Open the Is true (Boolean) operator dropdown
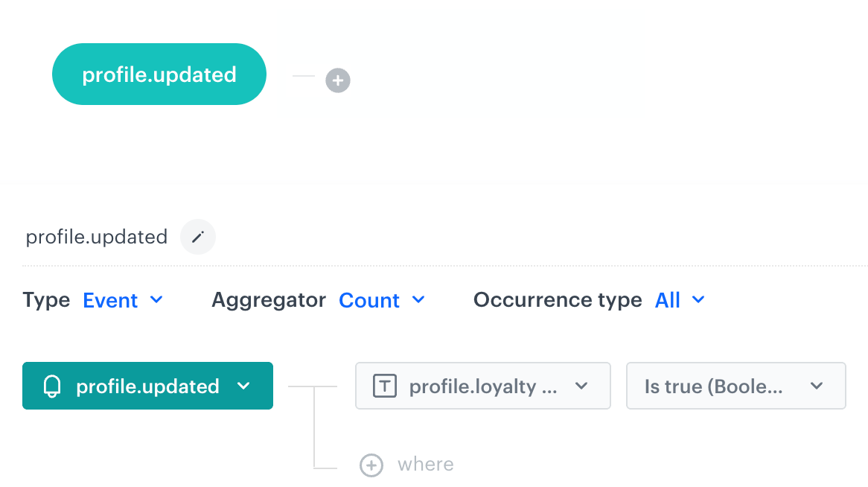This screenshot has width=868, height=487. click(x=714, y=386)
